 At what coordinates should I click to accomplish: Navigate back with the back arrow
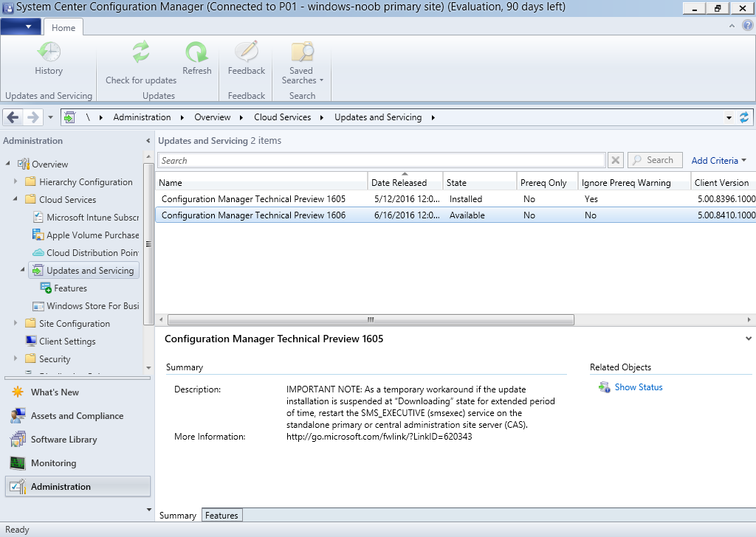click(13, 117)
